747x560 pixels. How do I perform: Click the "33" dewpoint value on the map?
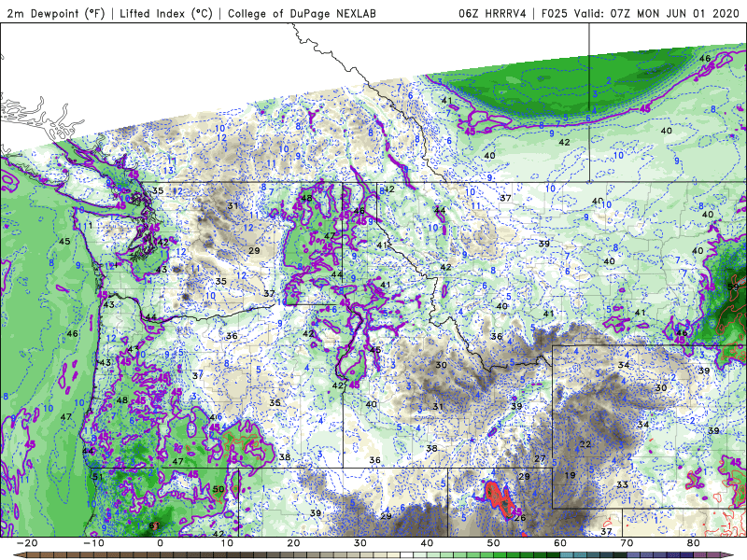622,484
